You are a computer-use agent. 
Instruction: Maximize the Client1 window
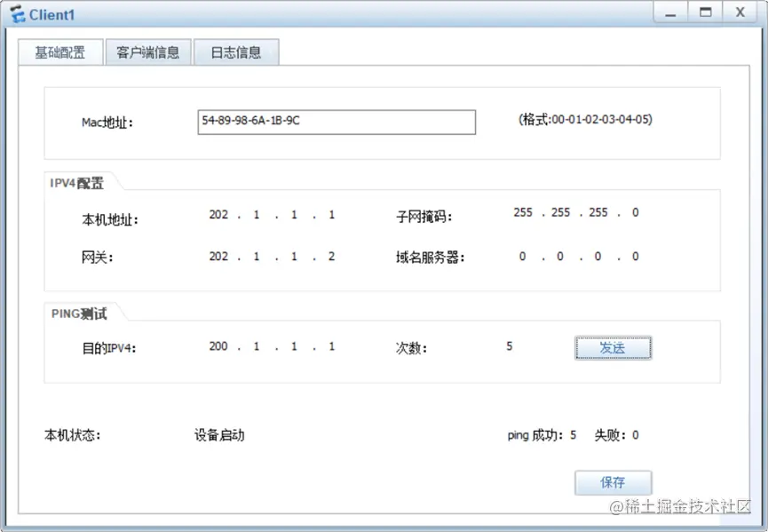click(705, 12)
